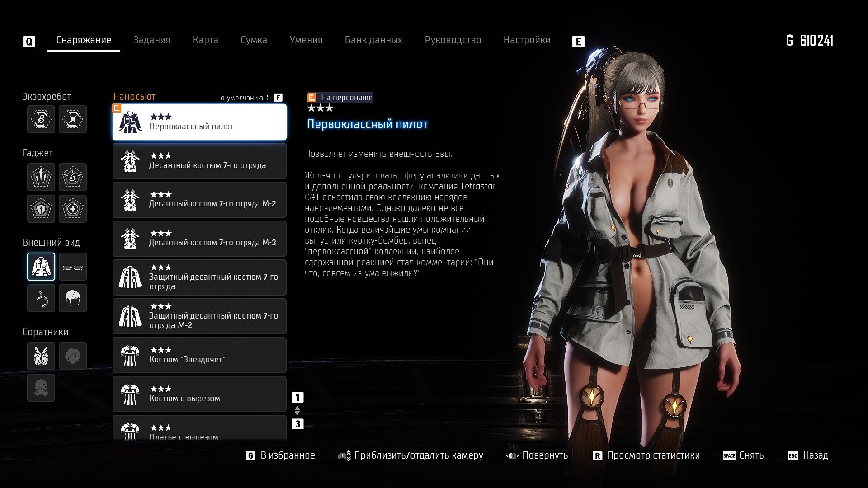Select the second Экзохребет slot

[73, 119]
